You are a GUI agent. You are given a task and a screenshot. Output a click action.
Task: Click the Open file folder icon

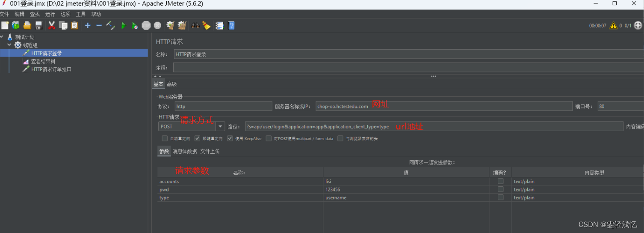27,25
